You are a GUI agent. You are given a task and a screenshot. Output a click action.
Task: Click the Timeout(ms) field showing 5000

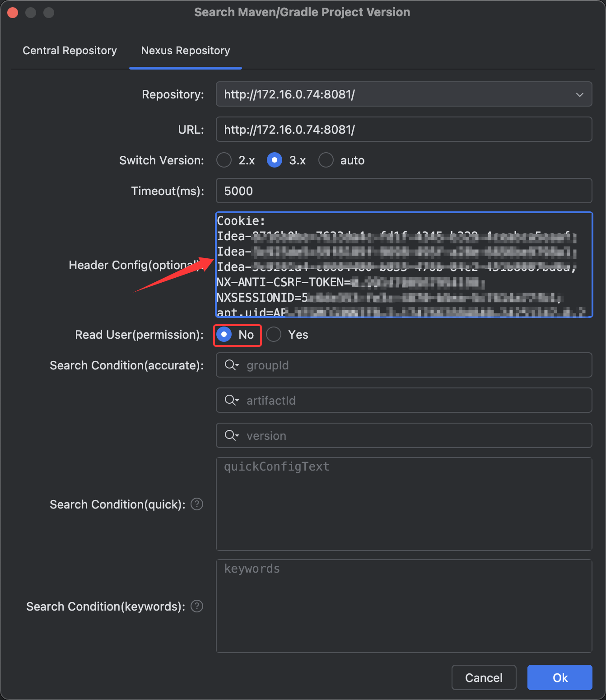click(403, 191)
